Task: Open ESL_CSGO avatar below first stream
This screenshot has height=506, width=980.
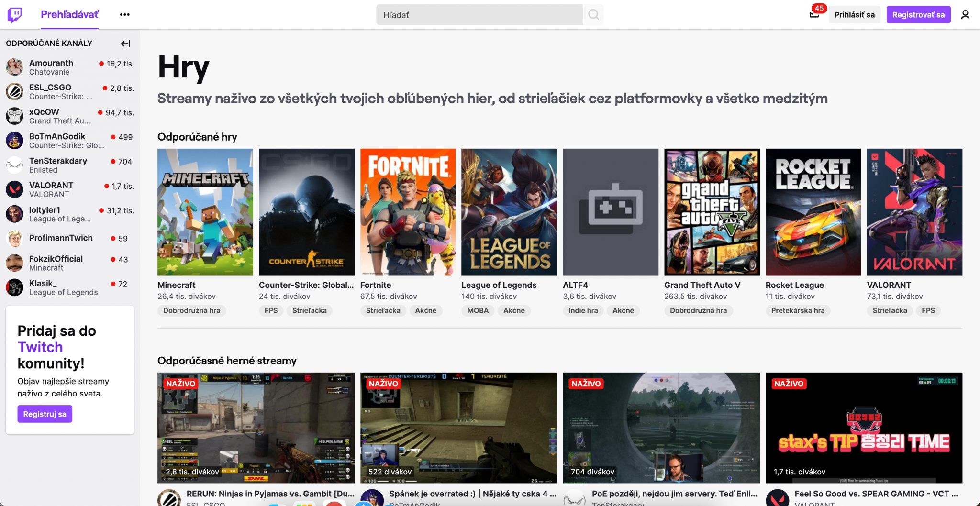Action: (169, 498)
